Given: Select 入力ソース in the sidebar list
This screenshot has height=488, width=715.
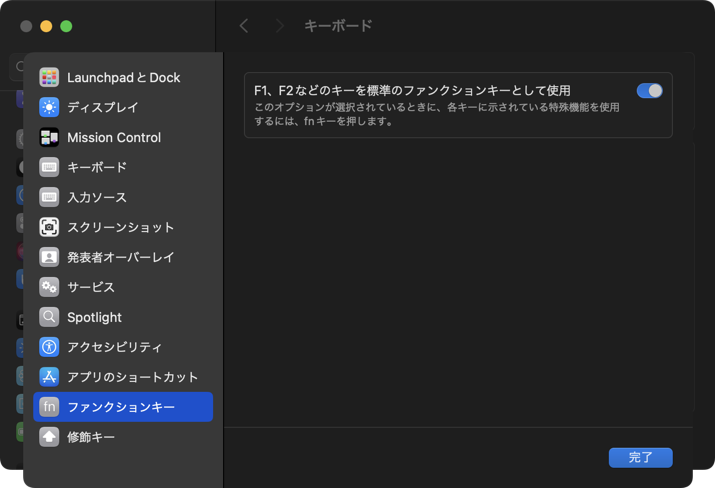Looking at the screenshot, I should pyautogui.click(x=97, y=197).
